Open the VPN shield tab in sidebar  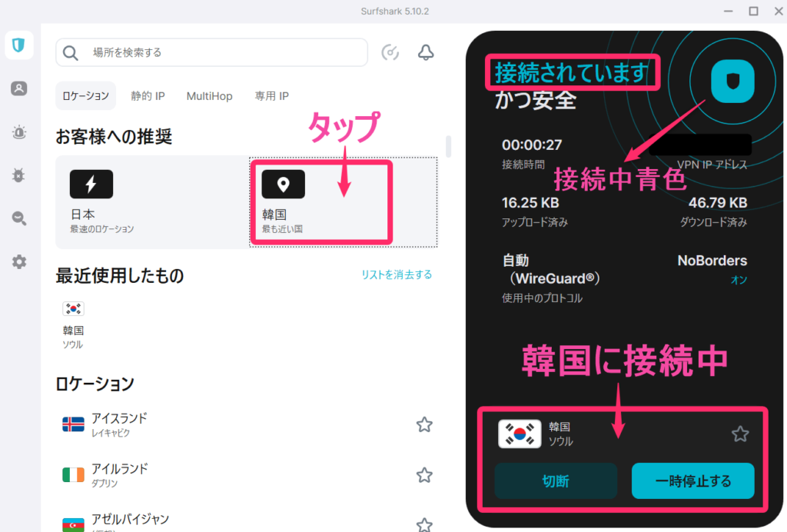[x=19, y=45]
